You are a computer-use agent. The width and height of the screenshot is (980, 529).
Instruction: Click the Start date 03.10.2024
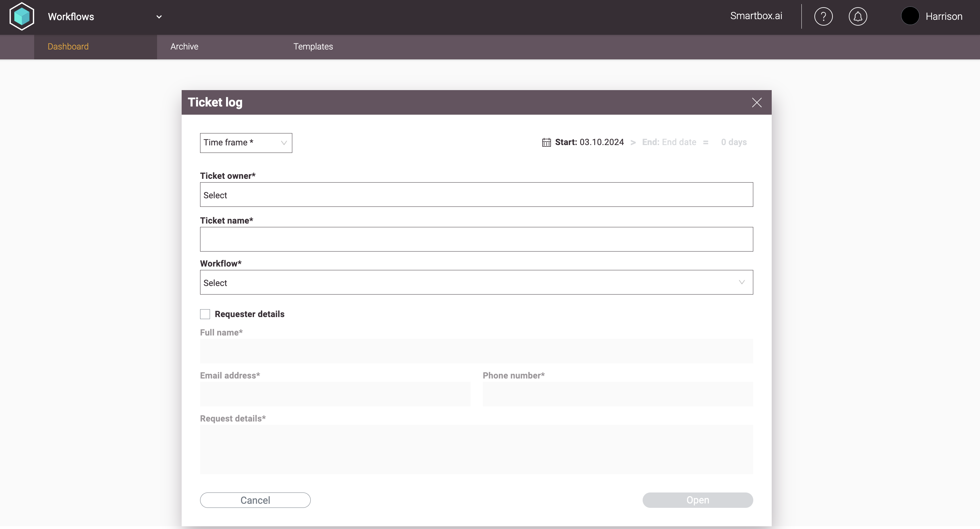601,142
